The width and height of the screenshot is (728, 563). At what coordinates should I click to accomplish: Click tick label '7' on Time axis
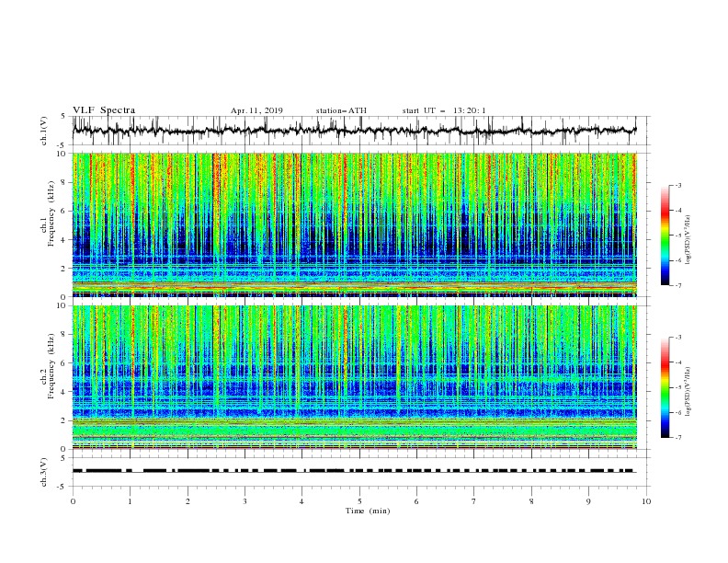pyautogui.click(x=474, y=501)
